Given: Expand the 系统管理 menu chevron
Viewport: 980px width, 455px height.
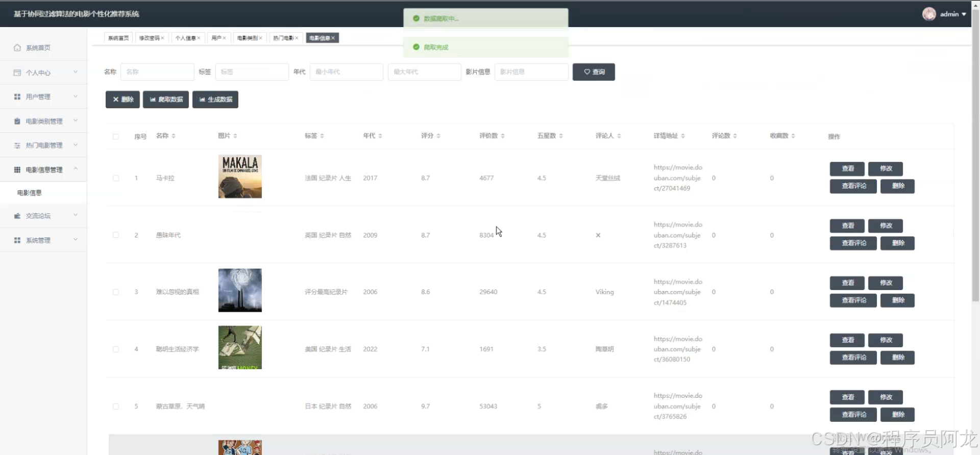Looking at the screenshot, I should pyautogui.click(x=76, y=239).
